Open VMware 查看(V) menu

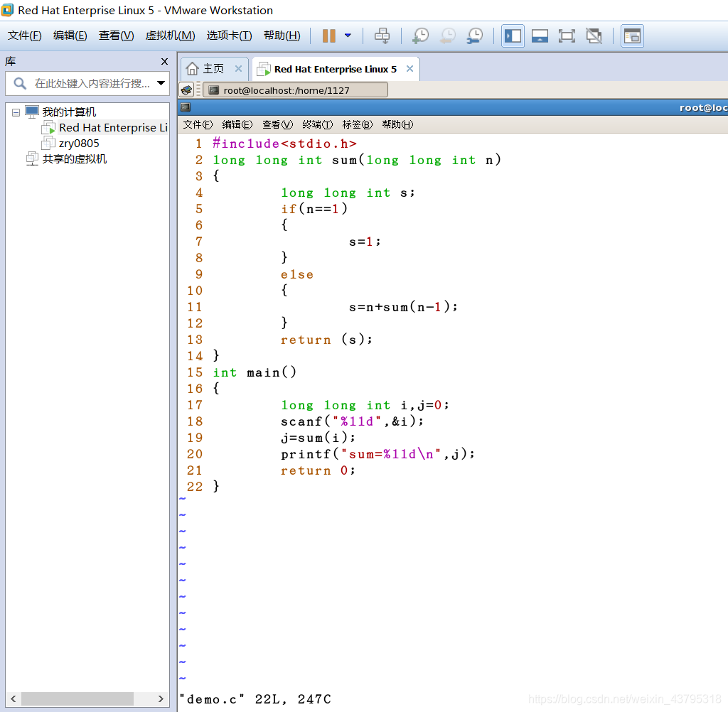point(116,36)
